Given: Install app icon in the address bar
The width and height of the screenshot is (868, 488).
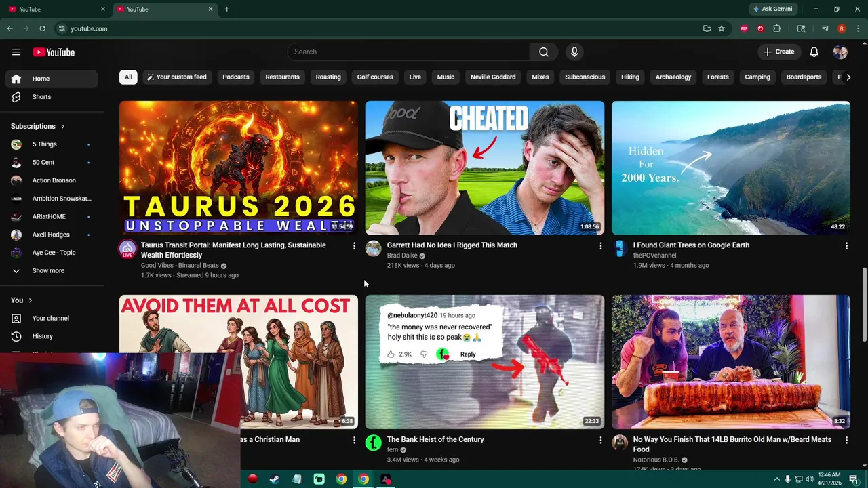Looking at the screenshot, I should 707,28.
